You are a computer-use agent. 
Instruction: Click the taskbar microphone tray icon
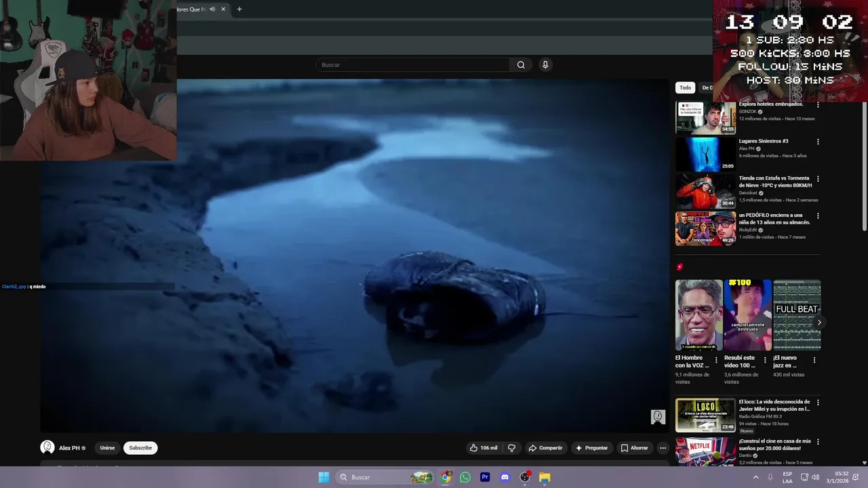tap(770, 477)
